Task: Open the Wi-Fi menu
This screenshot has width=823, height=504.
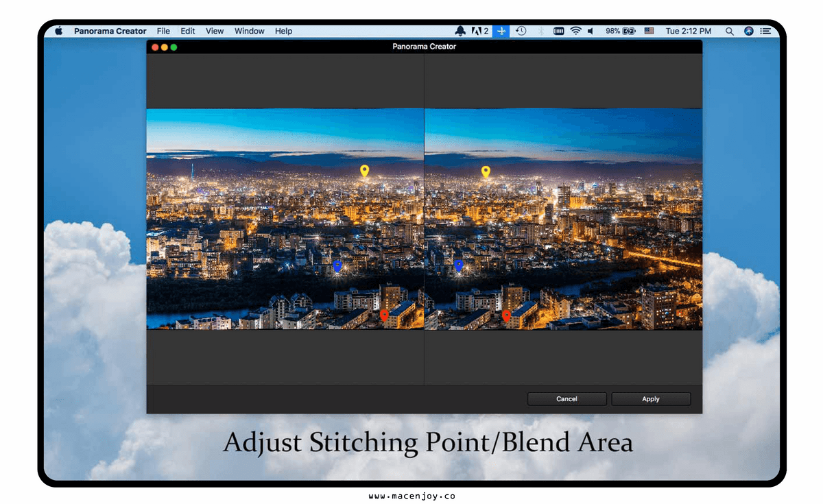Action: (576, 31)
